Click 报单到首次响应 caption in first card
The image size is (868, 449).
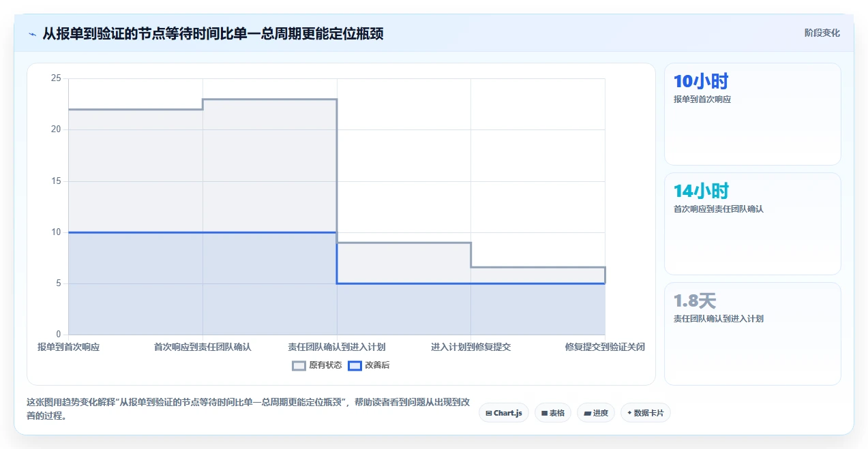702,99
